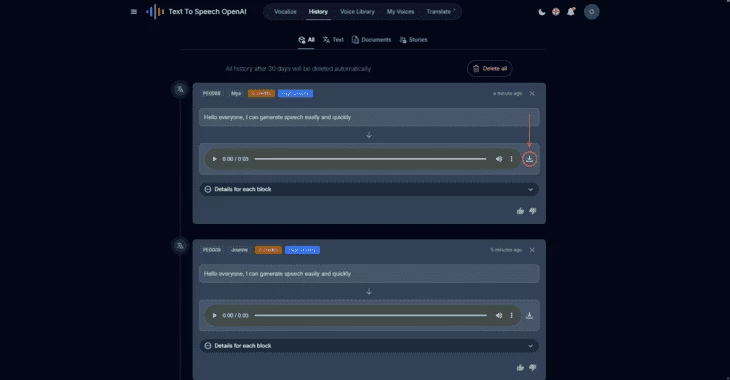Image resolution: width=730 pixels, height=380 pixels.
Task: Click the orange credits badge on Joanne entry
Action: click(268, 250)
